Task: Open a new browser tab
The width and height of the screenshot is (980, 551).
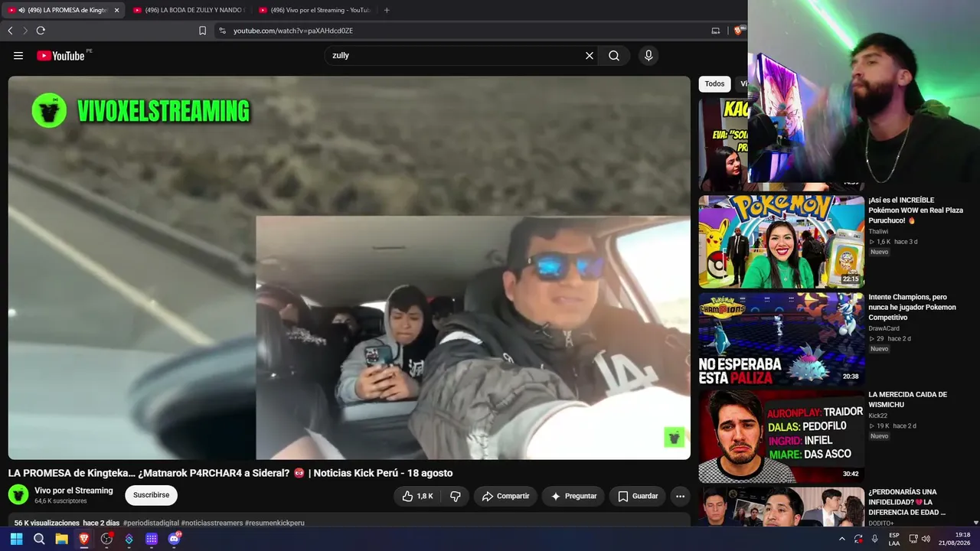Action: pyautogui.click(x=387, y=10)
